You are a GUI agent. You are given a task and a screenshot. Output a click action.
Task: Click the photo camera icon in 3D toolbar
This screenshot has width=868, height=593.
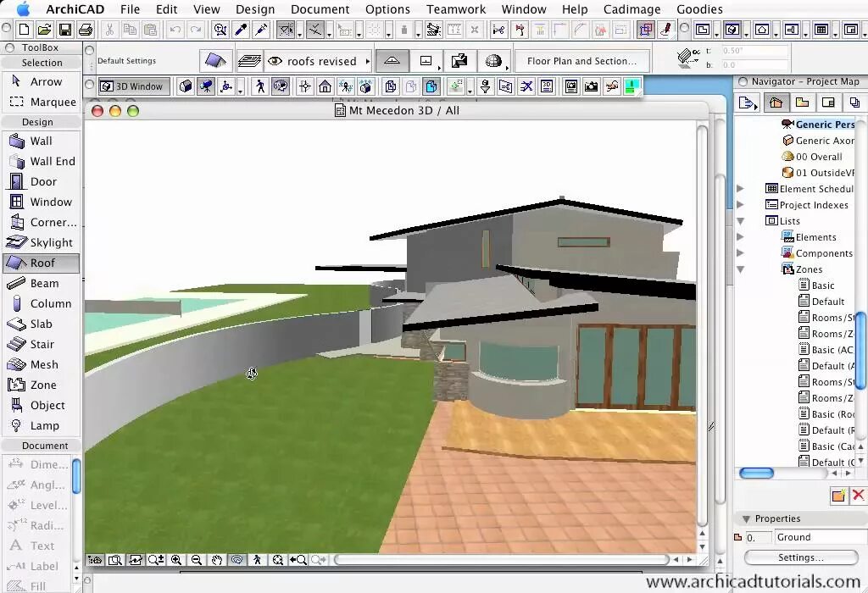591,86
